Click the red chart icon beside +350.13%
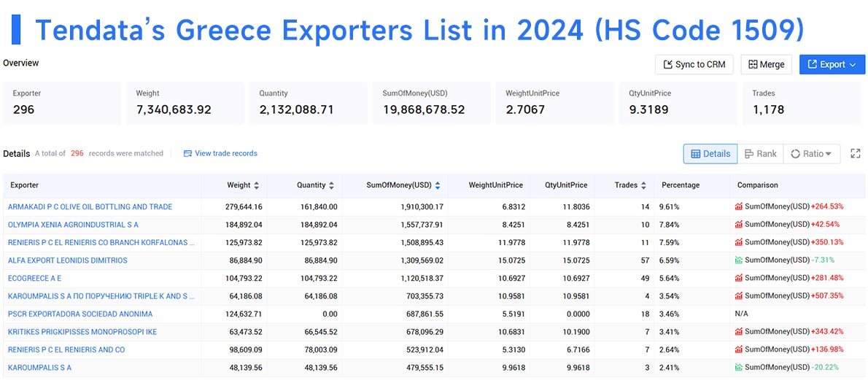The image size is (868, 383). (739, 242)
